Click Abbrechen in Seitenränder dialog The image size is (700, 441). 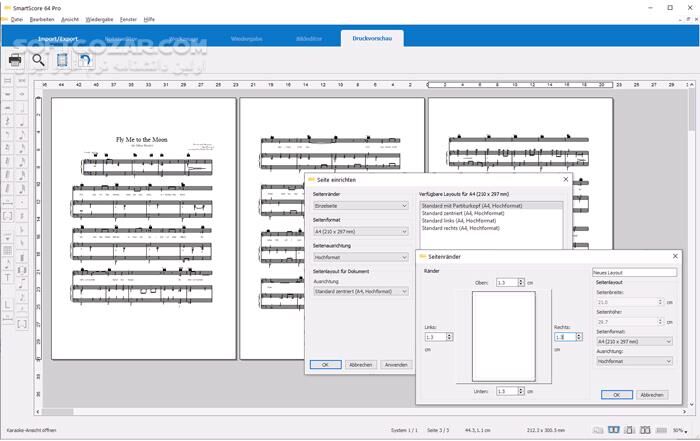click(652, 395)
